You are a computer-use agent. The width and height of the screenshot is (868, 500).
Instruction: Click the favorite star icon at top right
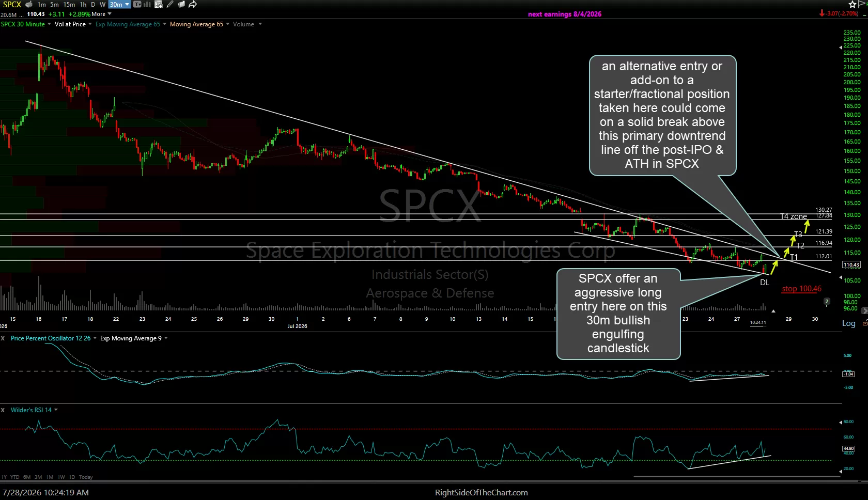coord(853,5)
